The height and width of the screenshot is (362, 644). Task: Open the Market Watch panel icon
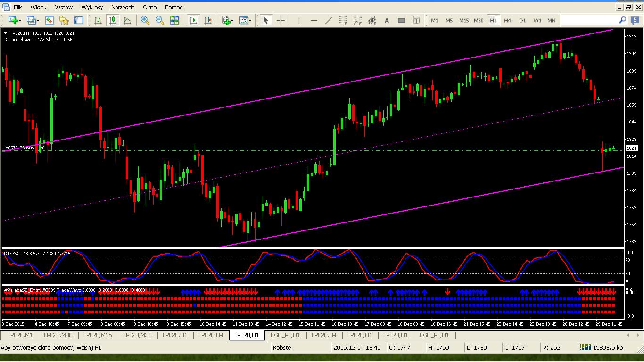50,20
